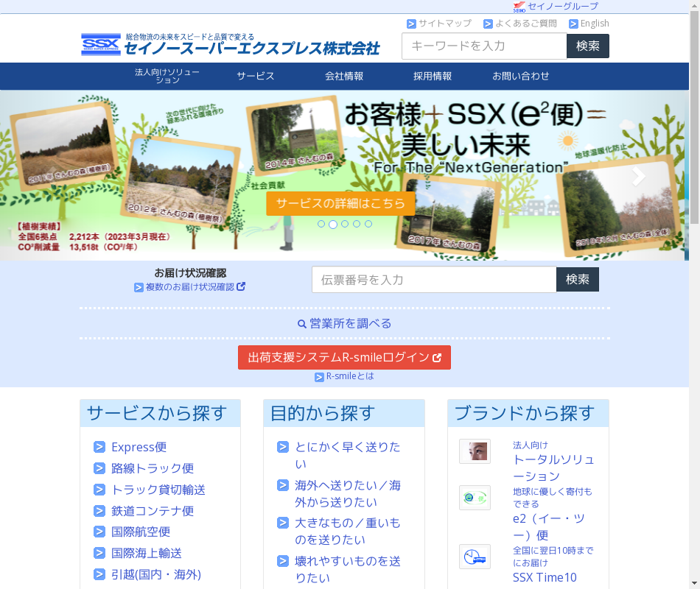Open the お問い合わせ menu
Image resolution: width=700 pixels, height=589 pixels.
click(x=520, y=77)
